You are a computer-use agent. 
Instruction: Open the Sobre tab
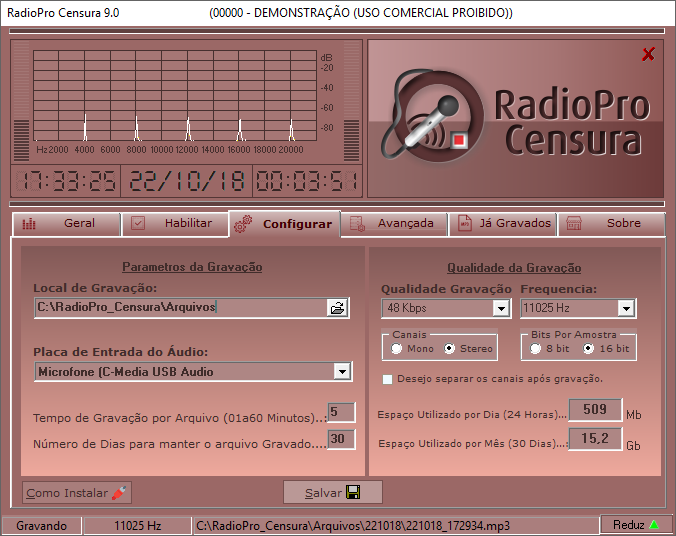point(612,224)
